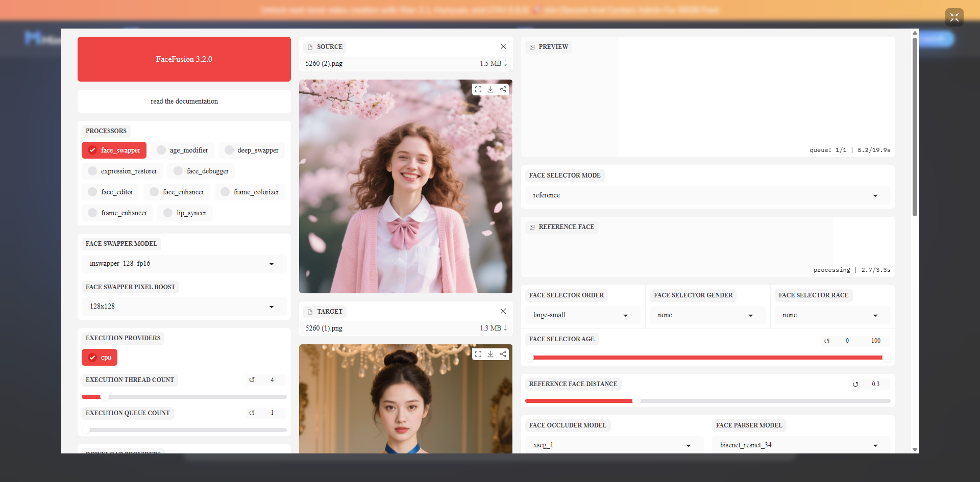The width and height of the screenshot is (980, 482).
Task: Click the scrollbar up arrow
Action: (915, 33)
